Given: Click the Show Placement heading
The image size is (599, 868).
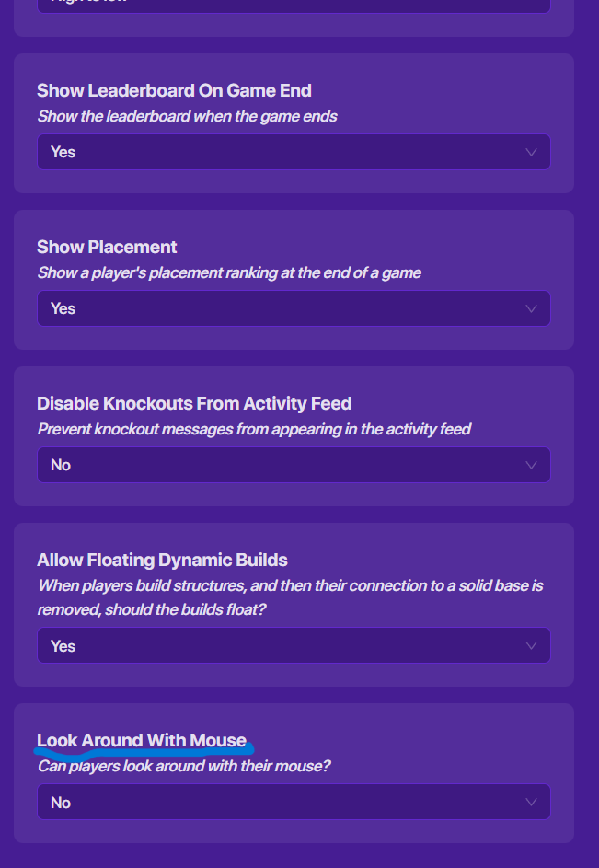Looking at the screenshot, I should click(x=107, y=247).
